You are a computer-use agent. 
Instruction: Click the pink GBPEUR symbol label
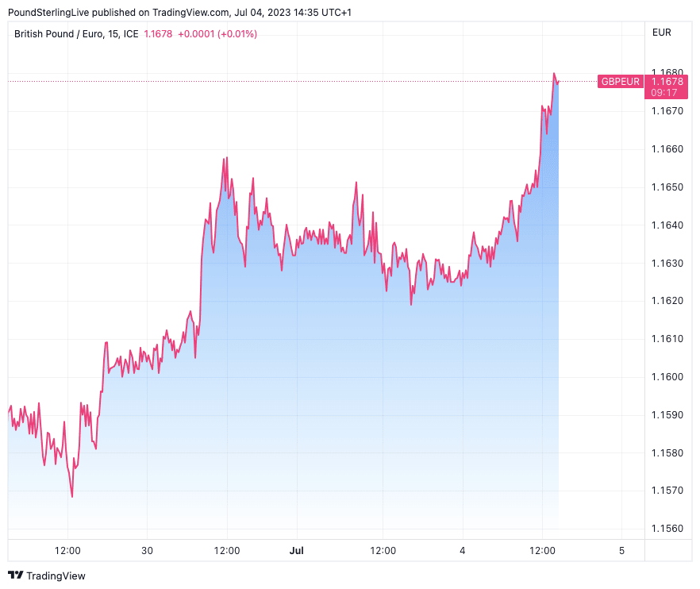click(620, 81)
